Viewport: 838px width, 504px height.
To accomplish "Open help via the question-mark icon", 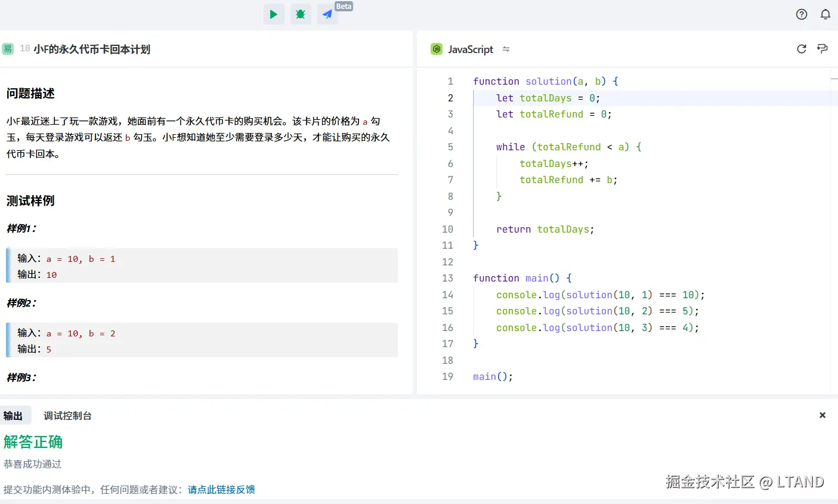I will (x=801, y=14).
